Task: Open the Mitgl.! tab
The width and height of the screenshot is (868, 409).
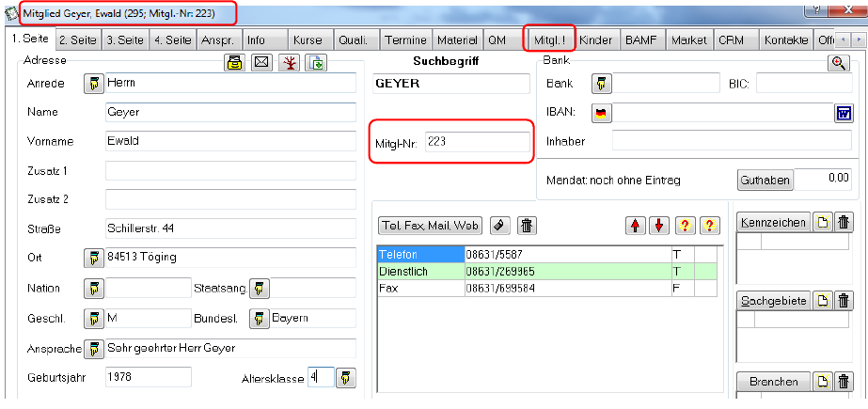Action: pos(548,39)
